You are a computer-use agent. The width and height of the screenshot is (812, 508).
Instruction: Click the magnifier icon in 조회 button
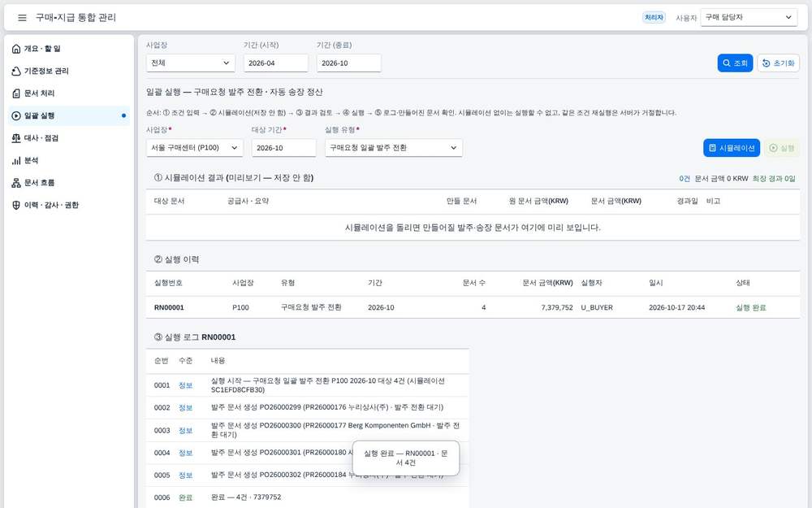(727, 63)
